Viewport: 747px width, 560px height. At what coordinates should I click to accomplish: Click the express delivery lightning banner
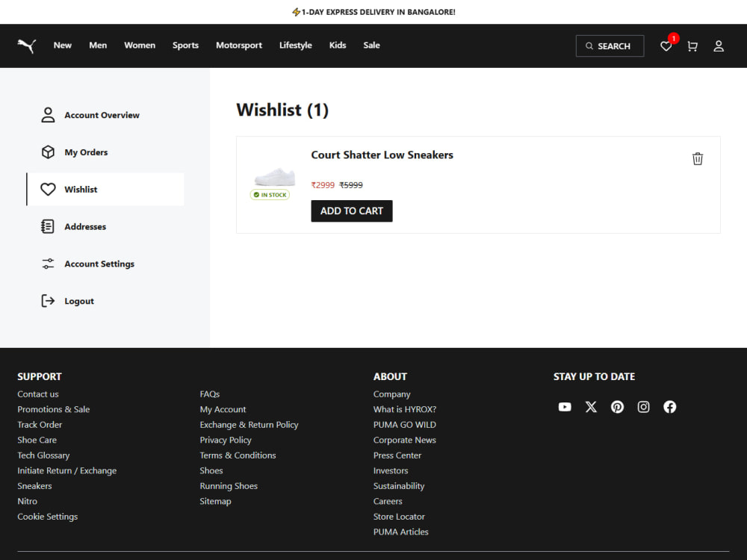pos(373,12)
